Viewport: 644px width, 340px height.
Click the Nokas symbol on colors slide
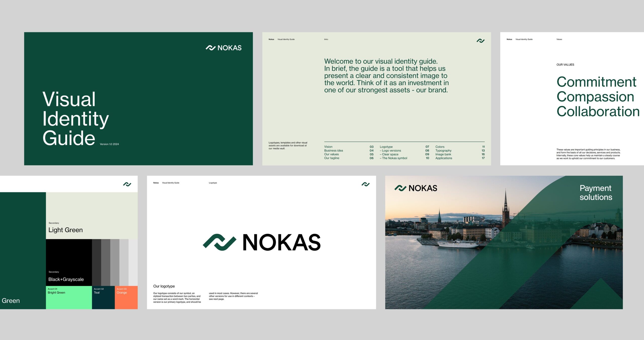click(127, 184)
